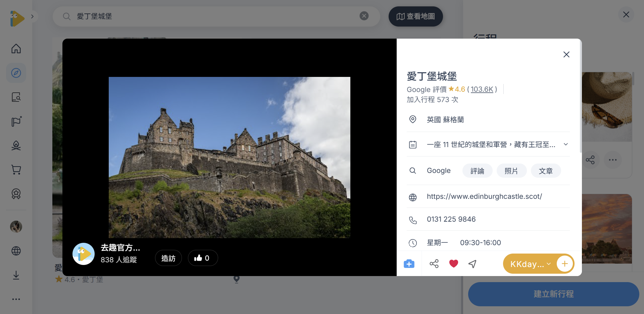
Task: Click the share icon in the dialog footer
Action: [x=434, y=264]
